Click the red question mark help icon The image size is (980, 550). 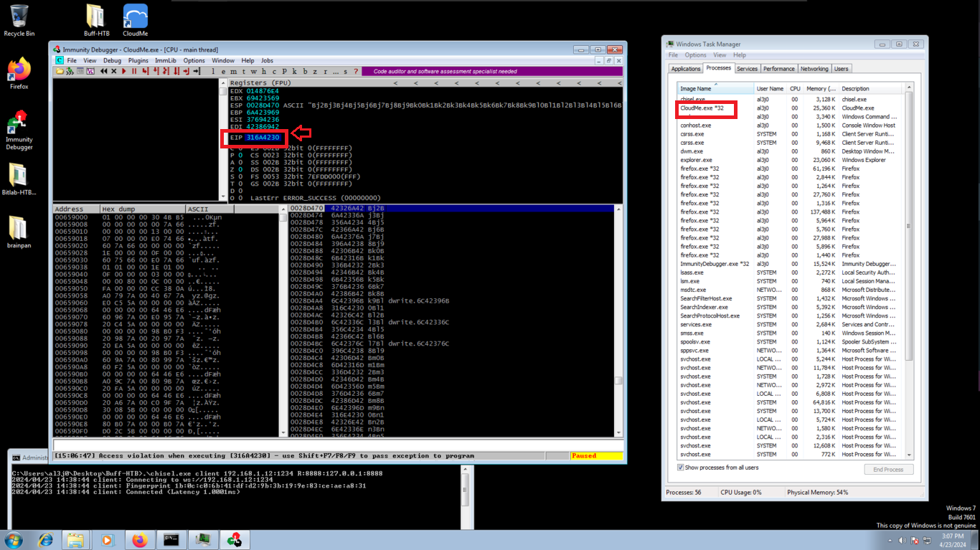[354, 71]
